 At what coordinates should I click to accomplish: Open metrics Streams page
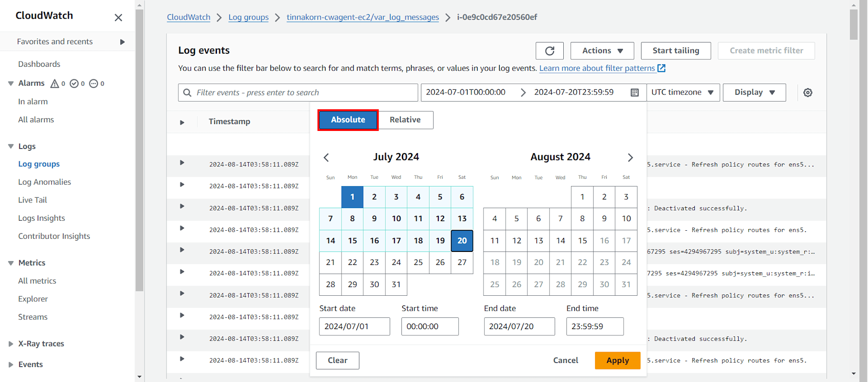pos(33,317)
